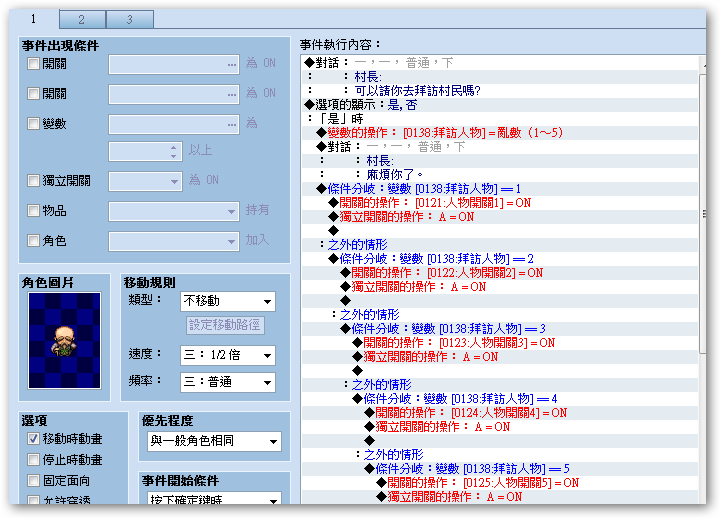Uncheck the 移動時動畫 option
This screenshot has height=518, width=720.
pyautogui.click(x=34, y=439)
